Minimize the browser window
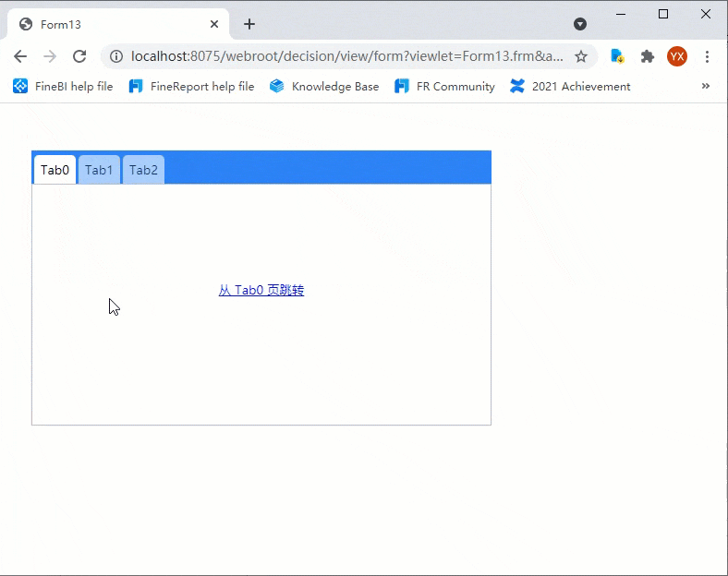This screenshot has width=728, height=576. [x=621, y=15]
